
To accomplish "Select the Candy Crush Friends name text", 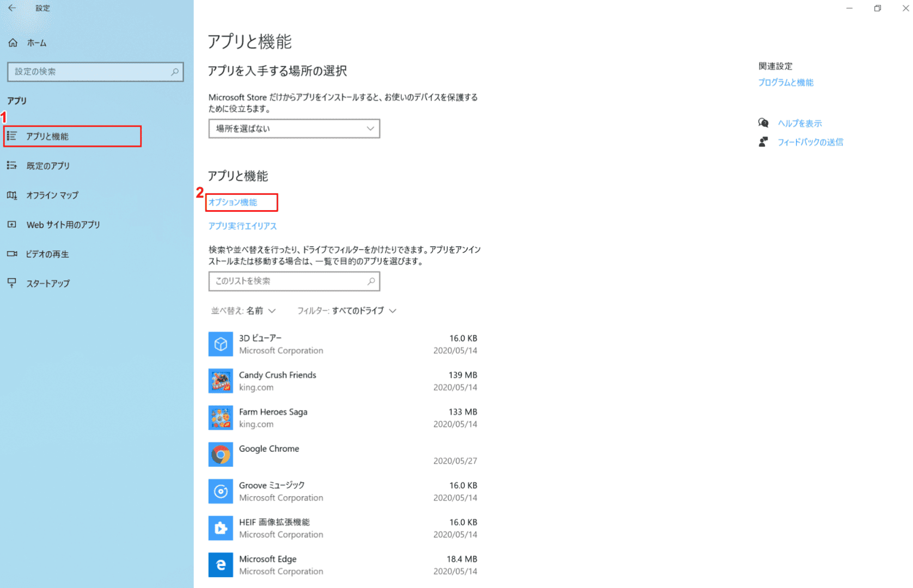I will point(277,375).
